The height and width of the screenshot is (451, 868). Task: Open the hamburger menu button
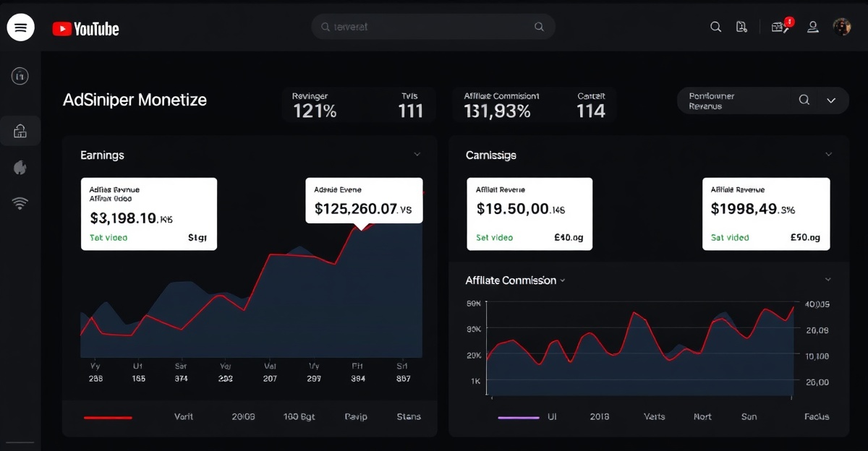(x=20, y=27)
